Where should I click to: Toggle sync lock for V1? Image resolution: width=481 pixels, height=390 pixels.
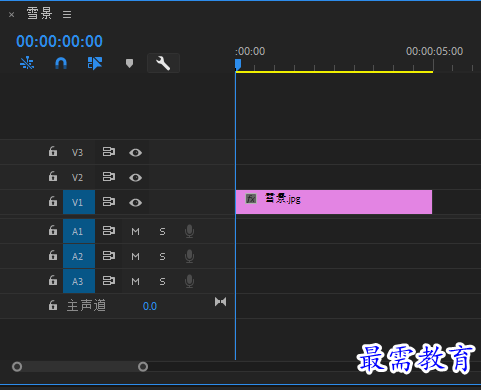109,202
